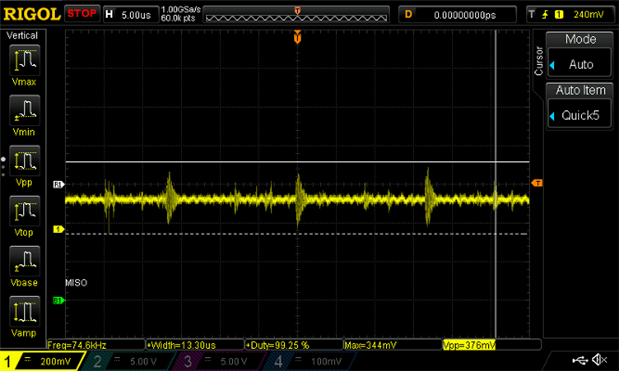This screenshot has width=619, height=371.
Task: Select the Vmax measurement icon
Action: click(x=24, y=60)
